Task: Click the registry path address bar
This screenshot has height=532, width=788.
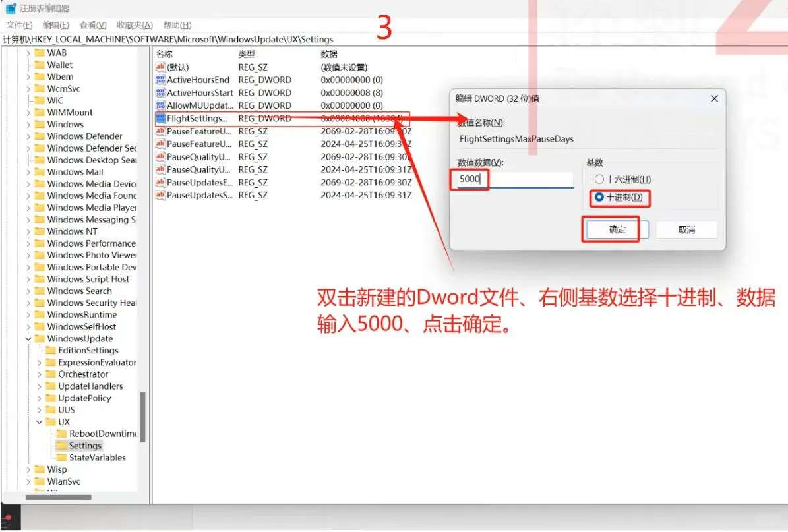Action: tap(394, 39)
